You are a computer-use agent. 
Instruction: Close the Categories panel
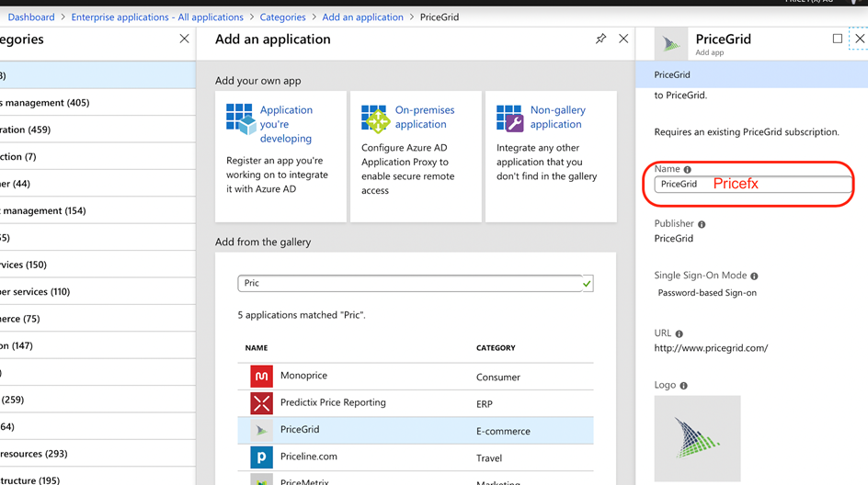[x=184, y=39]
